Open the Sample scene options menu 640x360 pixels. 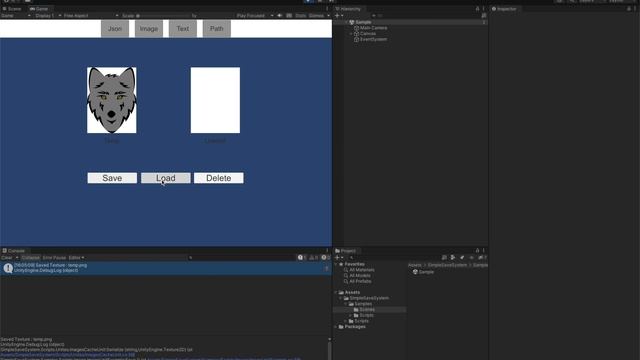click(x=484, y=22)
